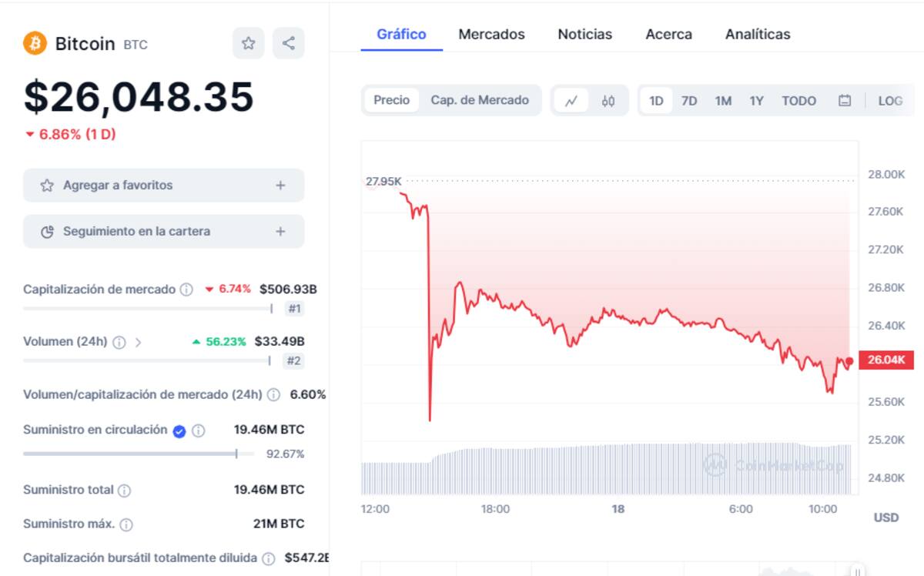This screenshot has width=924, height=576.
Task: Switch to line chart view icon
Action: pos(571,101)
